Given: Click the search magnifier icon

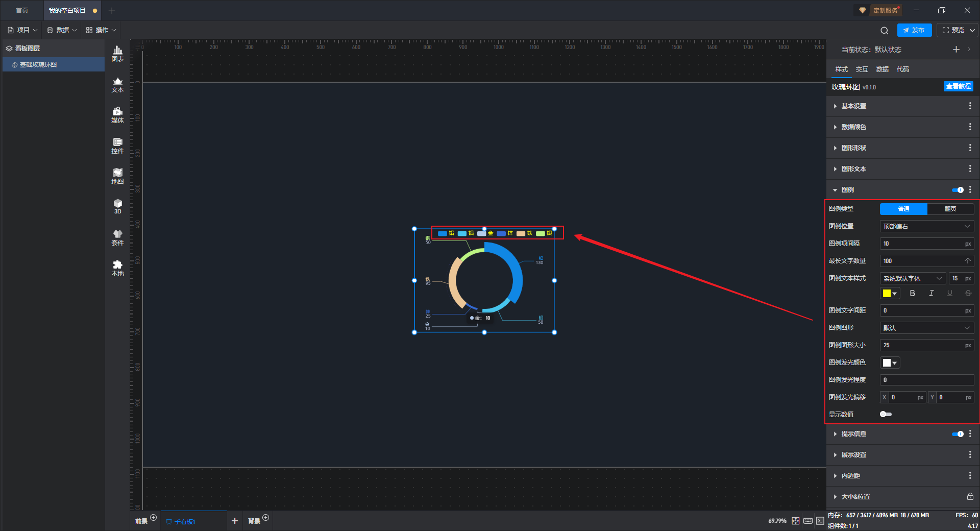Looking at the screenshot, I should (x=885, y=31).
